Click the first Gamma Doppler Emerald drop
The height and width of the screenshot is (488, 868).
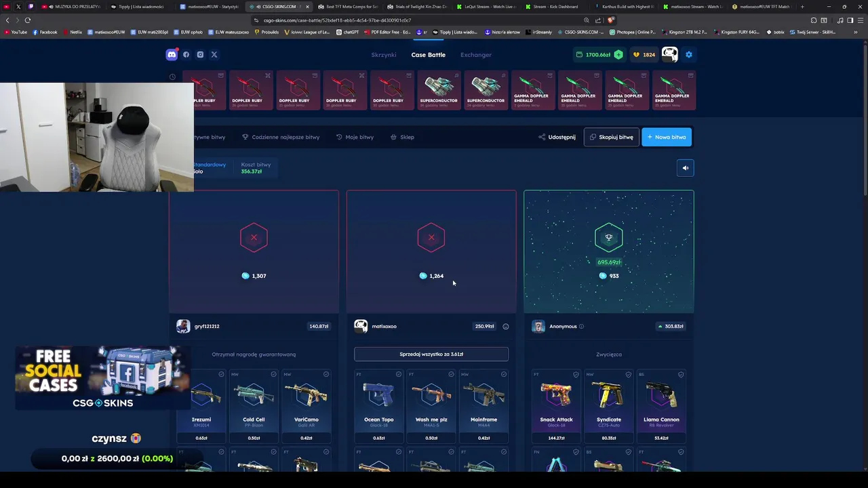click(x=532, y=90)
